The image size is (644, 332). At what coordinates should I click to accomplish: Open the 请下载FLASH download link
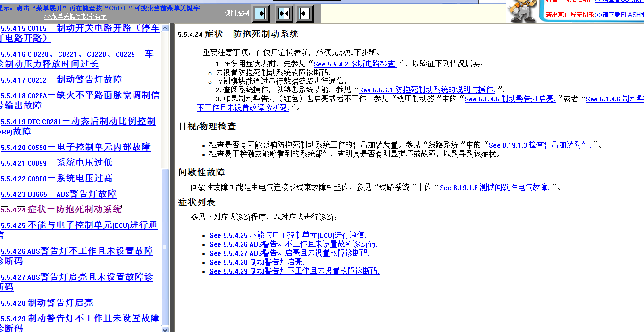click(619, 15)
